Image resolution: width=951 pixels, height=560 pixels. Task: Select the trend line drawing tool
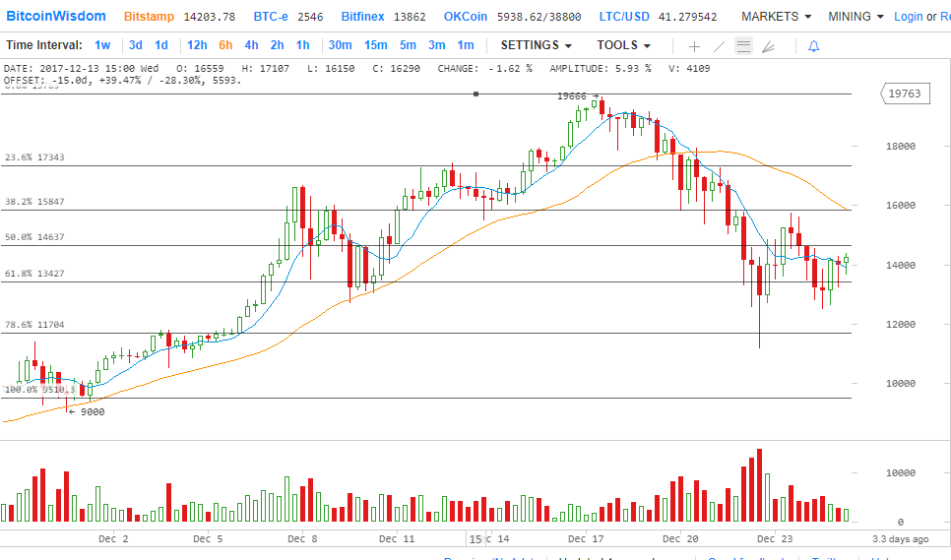(x=719, y=46)
